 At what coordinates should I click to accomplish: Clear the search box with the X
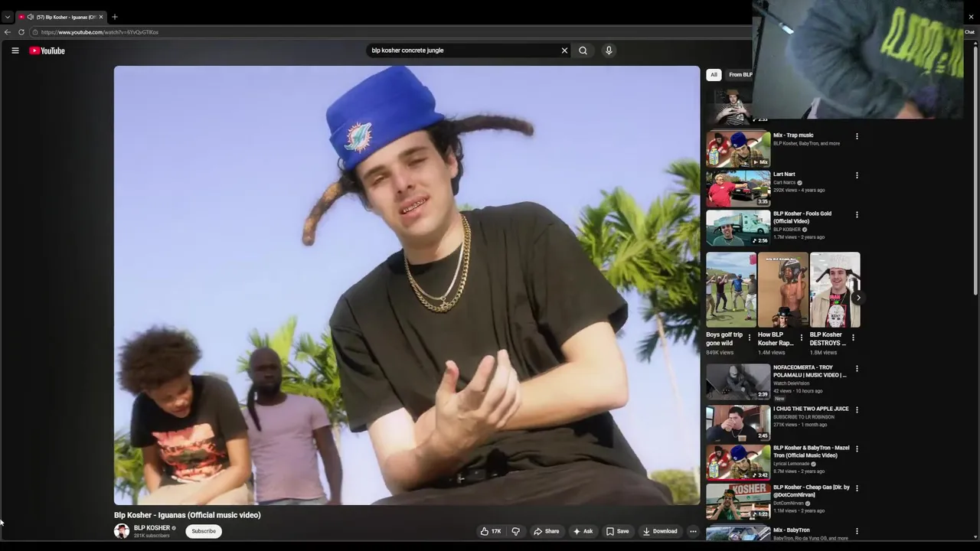tap(564, 51)
